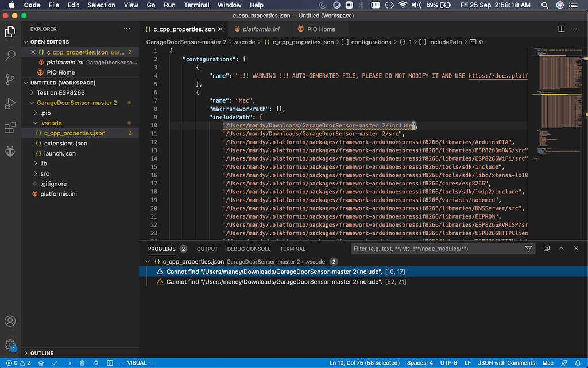Switch to the Output panel tab

point(207,249)
